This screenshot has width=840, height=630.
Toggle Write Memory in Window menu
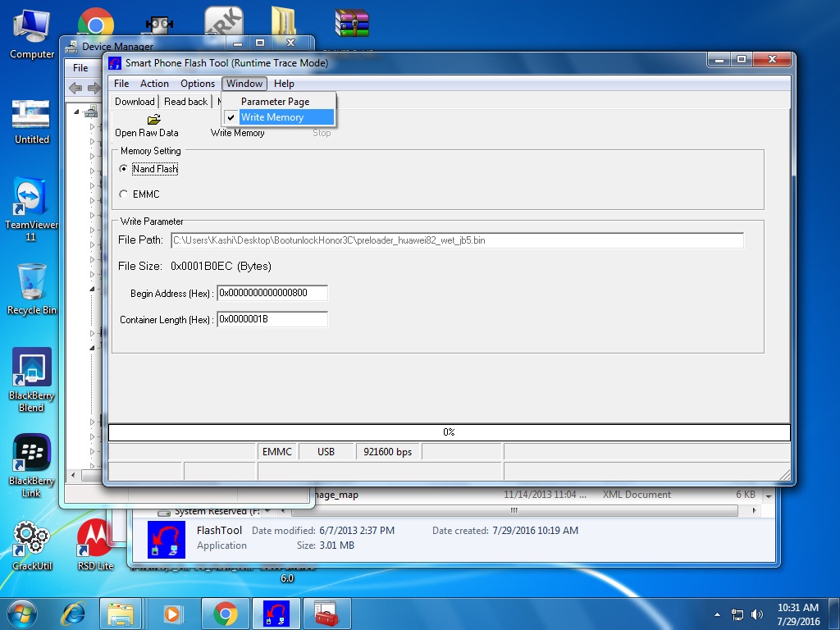pyautogui.click(x=279, y=116)
